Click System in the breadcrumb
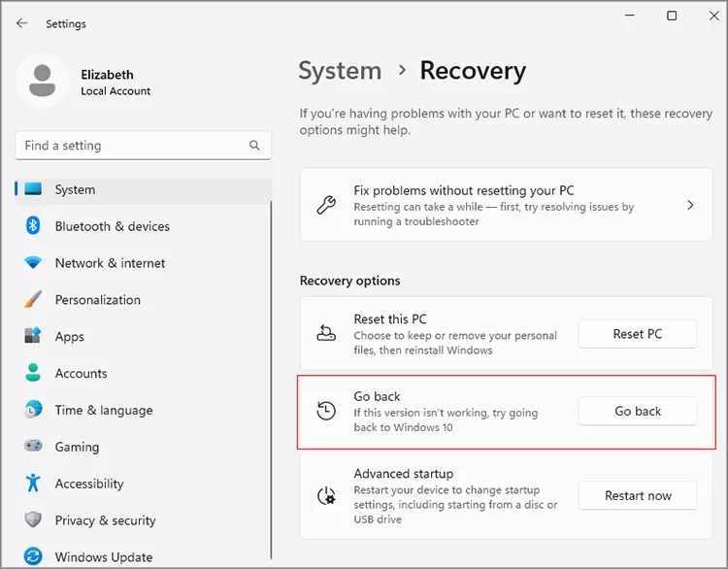The height and width of the screenshot is (569, 728). (340, 71)
